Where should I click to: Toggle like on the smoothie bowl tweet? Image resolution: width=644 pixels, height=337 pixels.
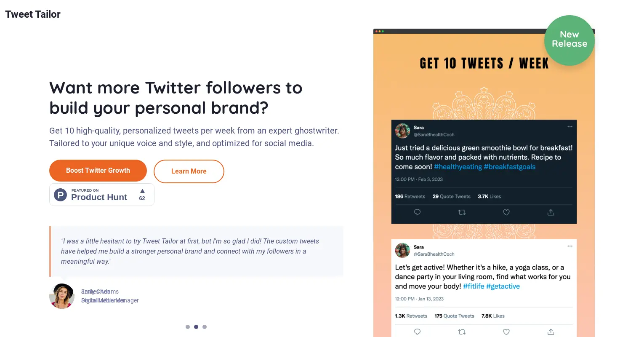tap(506, 212)
